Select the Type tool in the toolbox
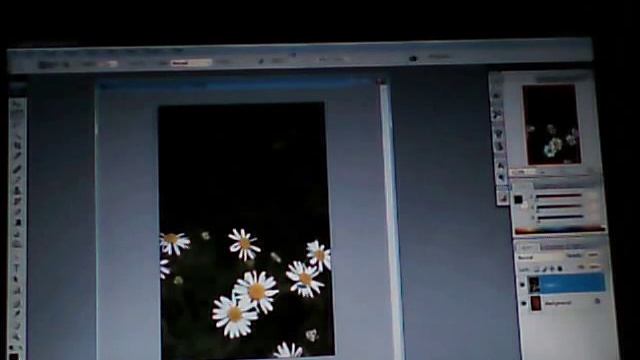The image size is (640, 360). pos(17,268)
